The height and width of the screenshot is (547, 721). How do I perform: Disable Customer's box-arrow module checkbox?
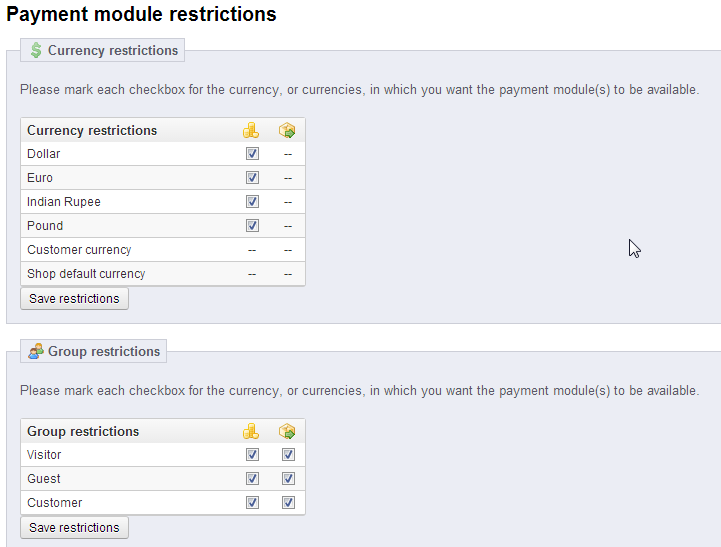[x=288, y=503]
